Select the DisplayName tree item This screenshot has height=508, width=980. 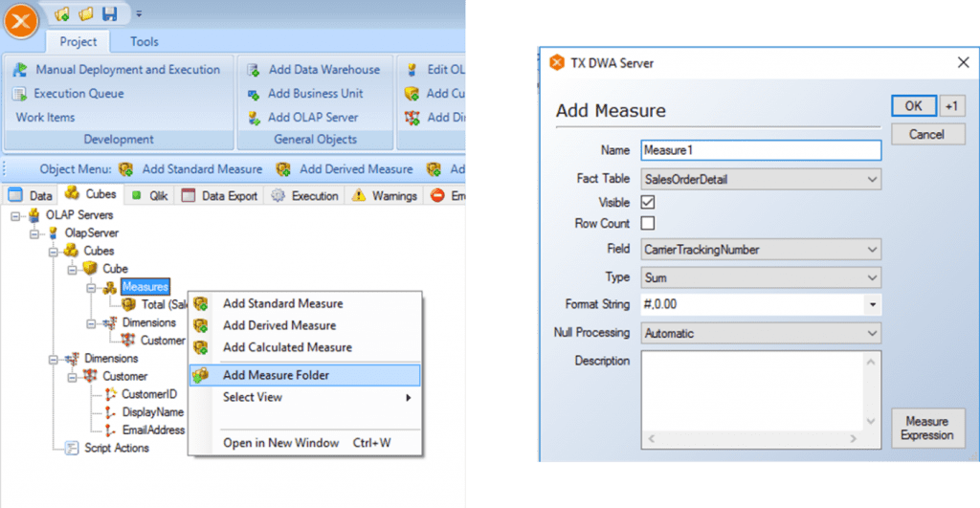(153, 412)
